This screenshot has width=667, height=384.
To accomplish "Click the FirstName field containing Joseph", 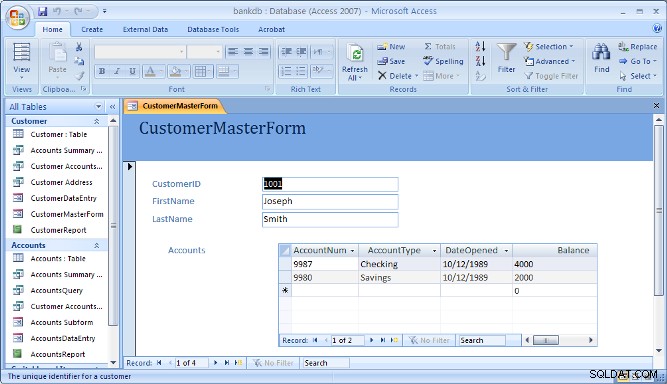I will coord(330,202).
